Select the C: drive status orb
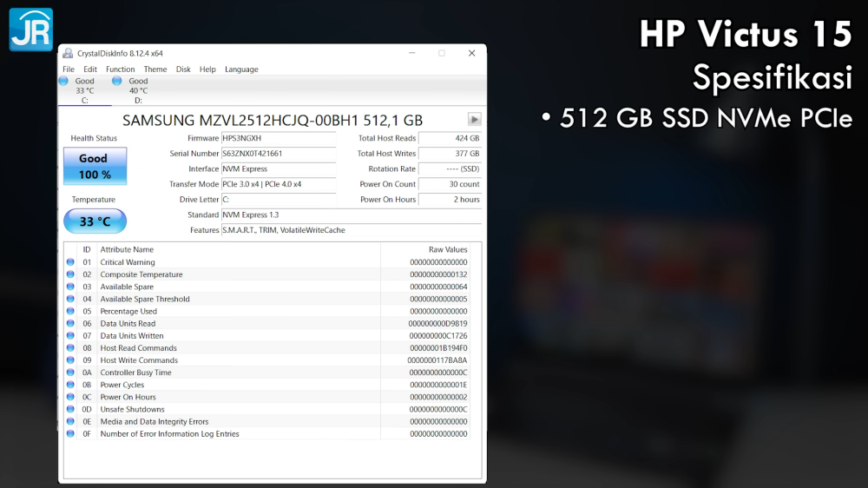The width and height of the screenshot is (868, 488). (x=63, y=81)
